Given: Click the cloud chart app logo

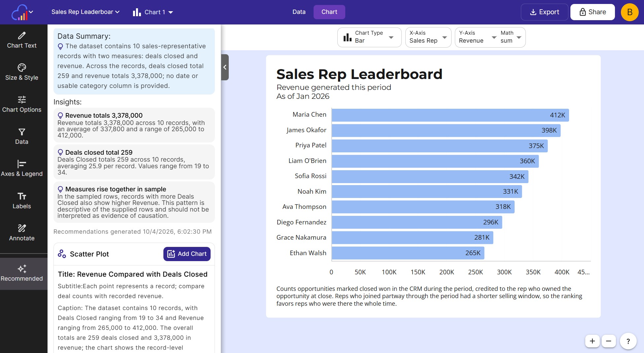Looking at the screenshot, I should 20,12.
